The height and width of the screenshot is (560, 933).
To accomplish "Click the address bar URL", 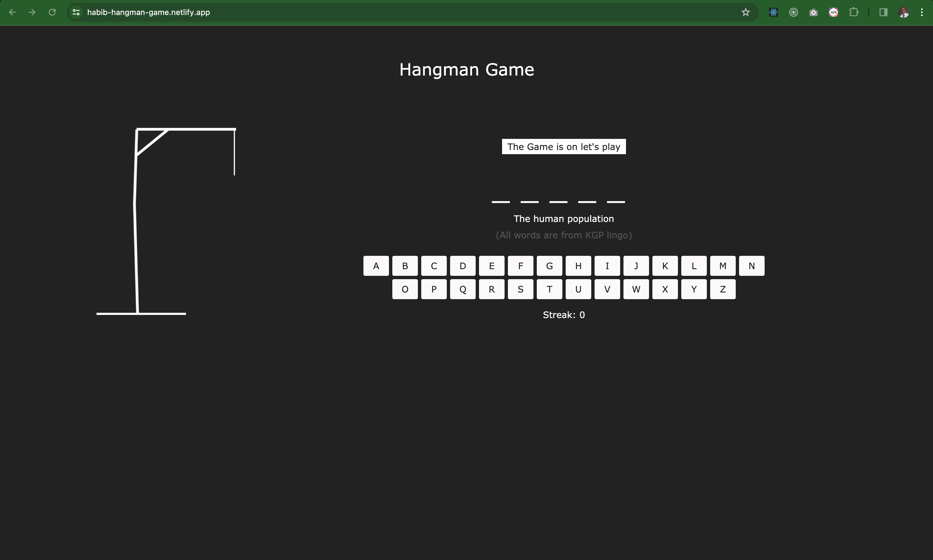I will click(x=149, y=12).
